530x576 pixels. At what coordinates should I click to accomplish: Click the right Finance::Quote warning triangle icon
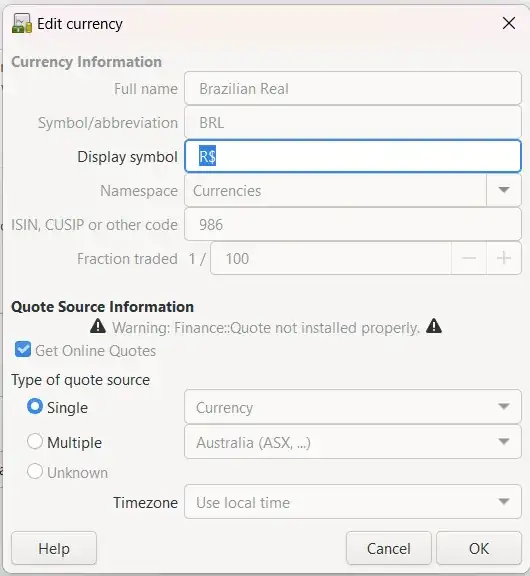[x=434, y=326]
